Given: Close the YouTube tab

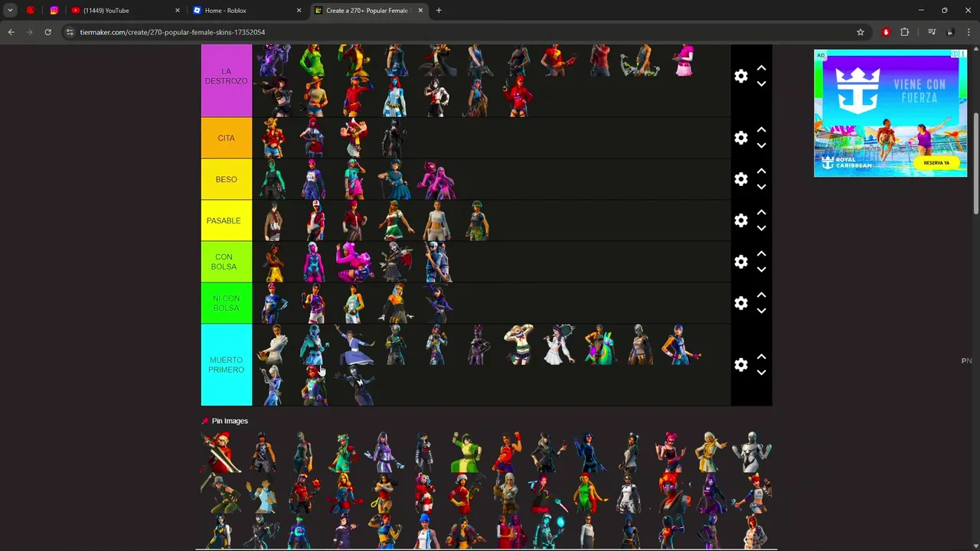Looking at the screenshot, I should (x=178, y=11).
